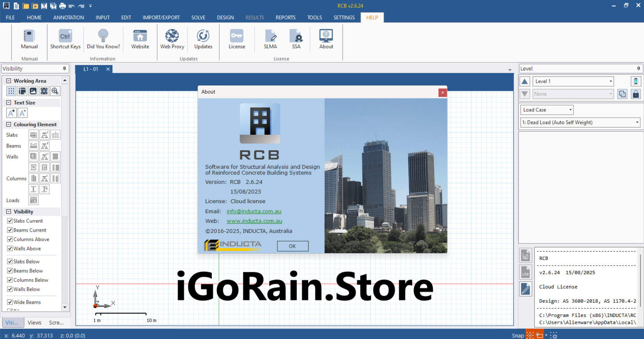Follow the www.inducta.com.au link

click(x=254, y=221)
